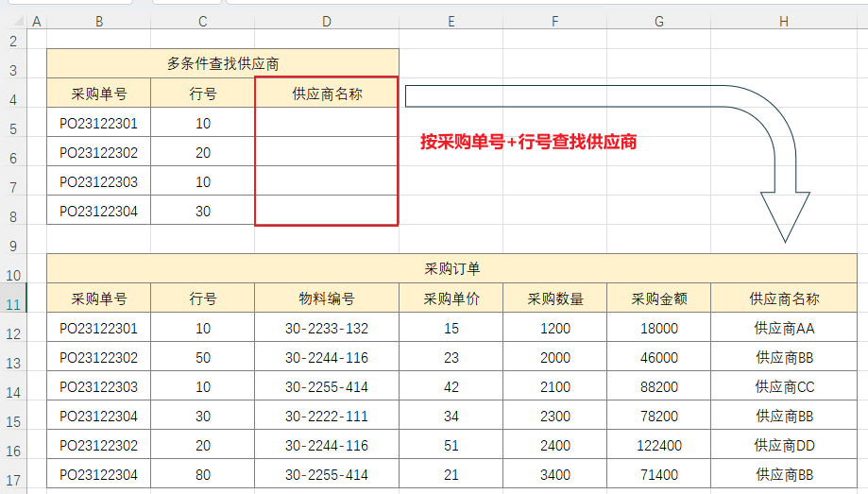
Task: Select empty supplier cell D5
Action: tap(327, 123)
